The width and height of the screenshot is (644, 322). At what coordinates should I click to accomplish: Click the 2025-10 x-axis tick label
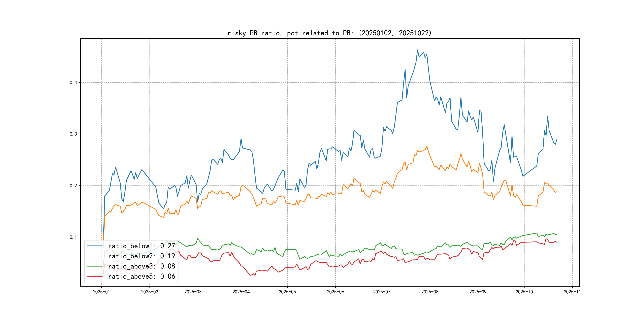coord(524,292)
